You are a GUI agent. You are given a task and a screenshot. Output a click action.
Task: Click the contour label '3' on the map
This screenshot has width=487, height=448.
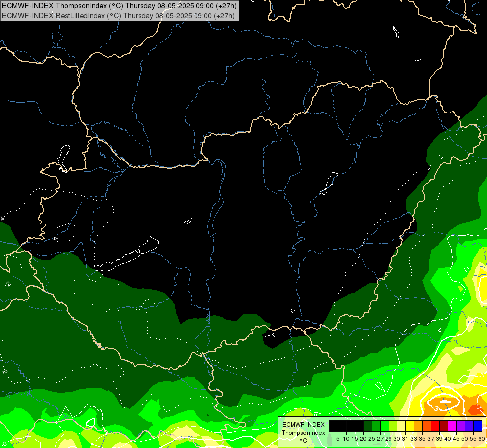(436, 408)
